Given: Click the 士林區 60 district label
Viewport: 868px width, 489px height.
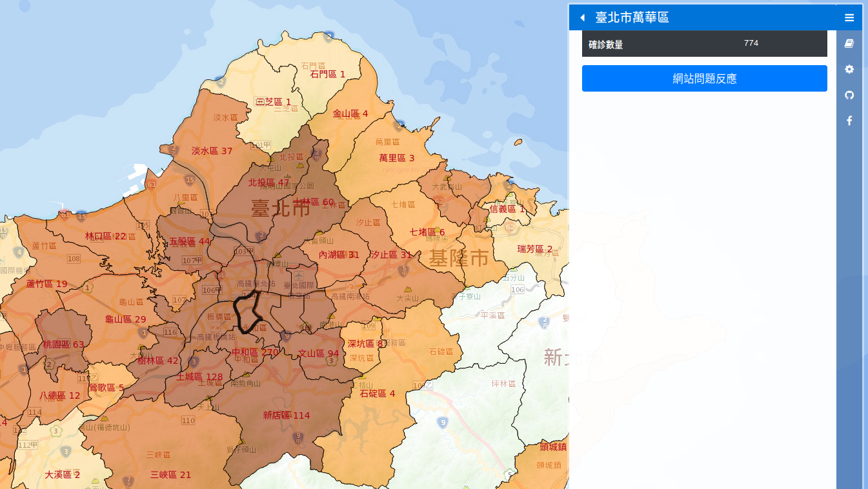Looking at the screenshot, I should pyautogui.click(x=314, y=203).
